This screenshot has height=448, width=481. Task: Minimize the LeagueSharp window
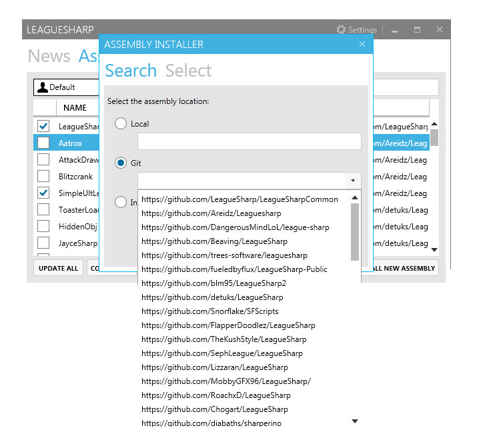tap(394, 30)
